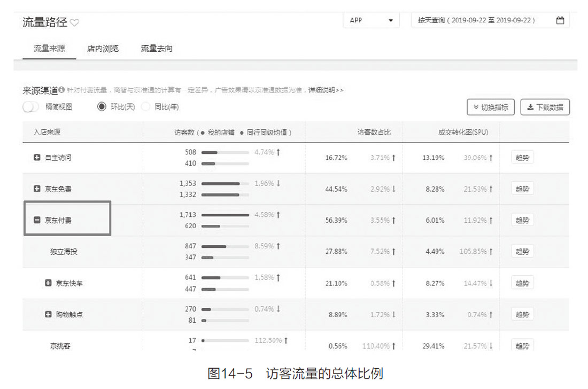Select the 环比(天) radio button
Screen dimensions: 588x389
[x=102, y=107]
